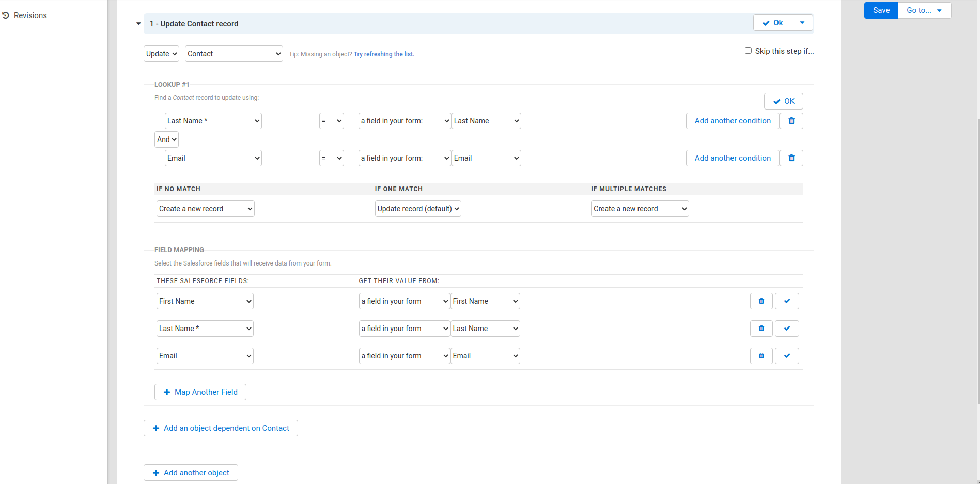Remove the Email field mapping
The image size is (980, 484).
tap(761, 356)
